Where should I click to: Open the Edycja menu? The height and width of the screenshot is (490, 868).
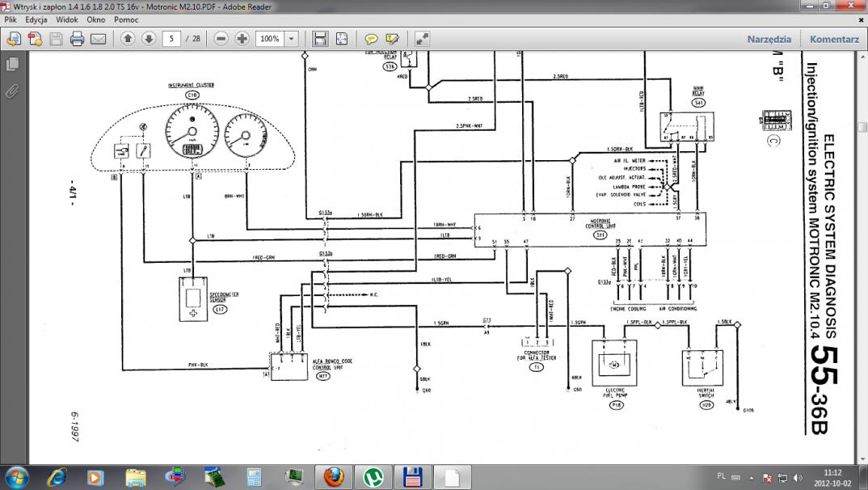click(36, 18)
